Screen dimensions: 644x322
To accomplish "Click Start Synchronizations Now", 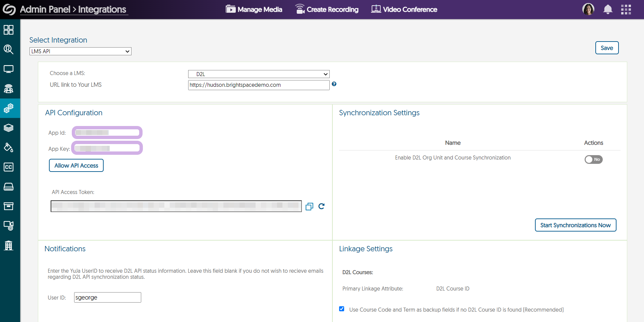I will point(576,225).
